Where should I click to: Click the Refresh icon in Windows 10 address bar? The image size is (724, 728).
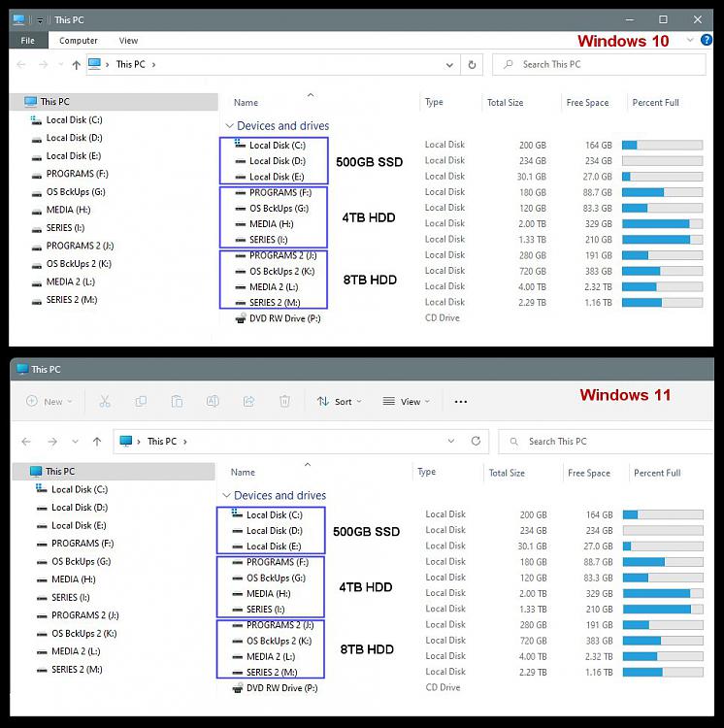click(x=472, y=64)
